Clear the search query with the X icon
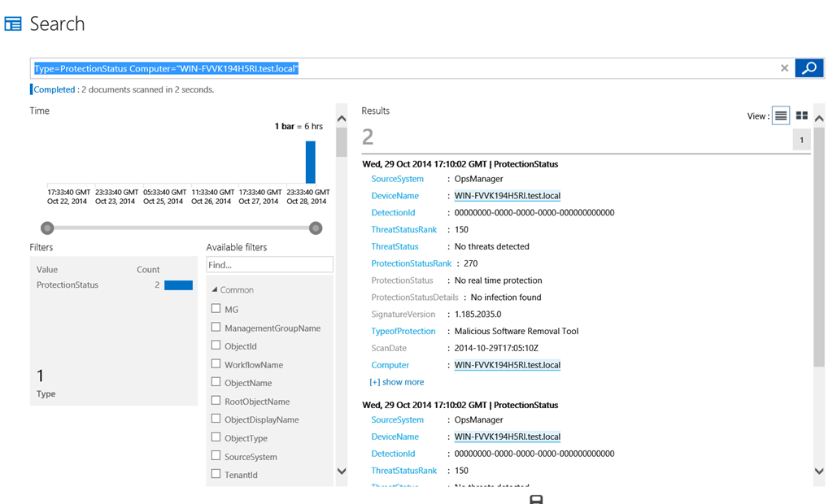The height and width of the screenshot is (504, 833). click(x=784, y=68)
